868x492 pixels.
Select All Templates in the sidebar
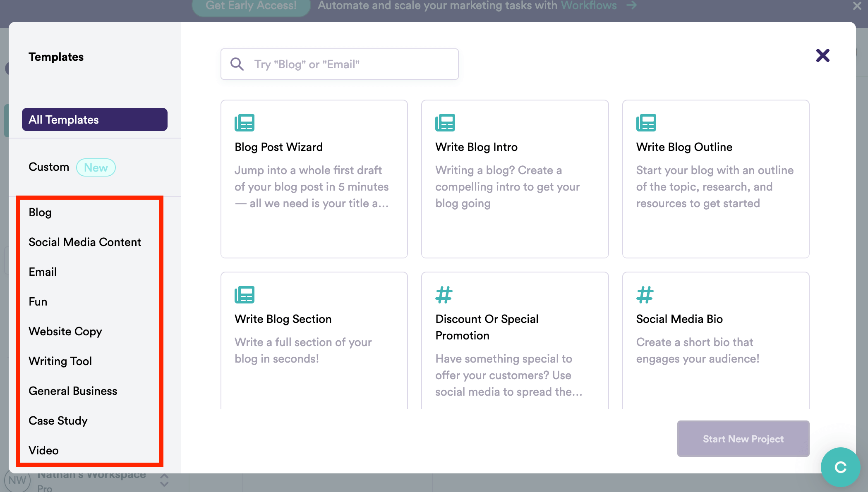94,119
